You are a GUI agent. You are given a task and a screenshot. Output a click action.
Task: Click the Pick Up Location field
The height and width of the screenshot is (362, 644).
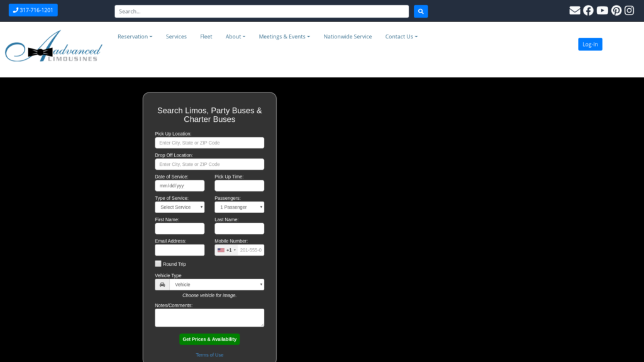pos(209,143)
